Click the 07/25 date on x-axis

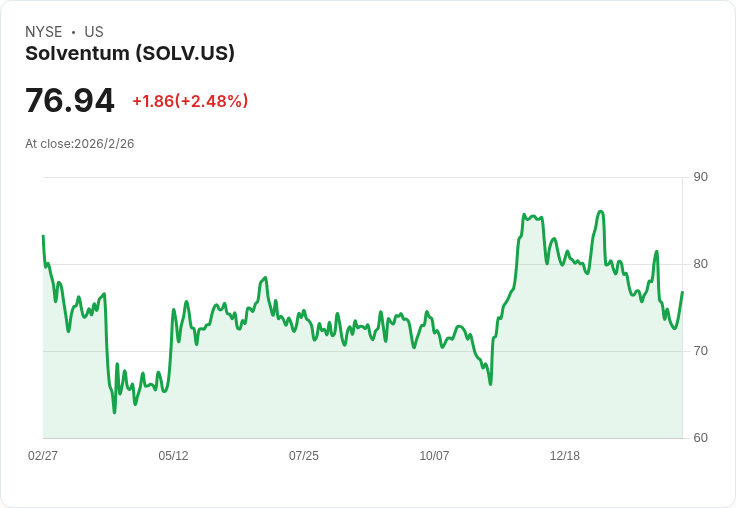pyautogui.click(x=304, y=456)
